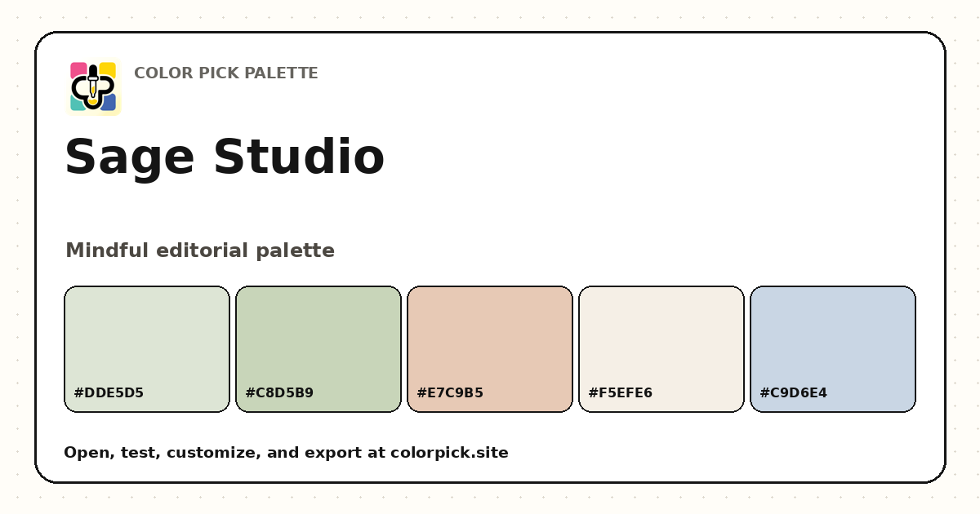The height and width of the screenshot is (514, 980).
Task: Click the #C9D6E4 hex code label
Action: point(793,393)
